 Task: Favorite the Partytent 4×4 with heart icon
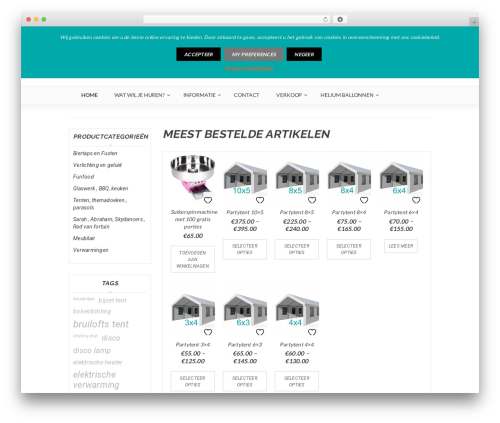[312, 332]
